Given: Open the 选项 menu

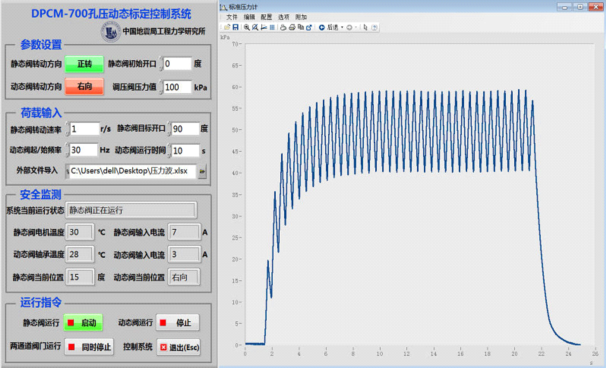Looking at the screenshot, I should 284,17.
